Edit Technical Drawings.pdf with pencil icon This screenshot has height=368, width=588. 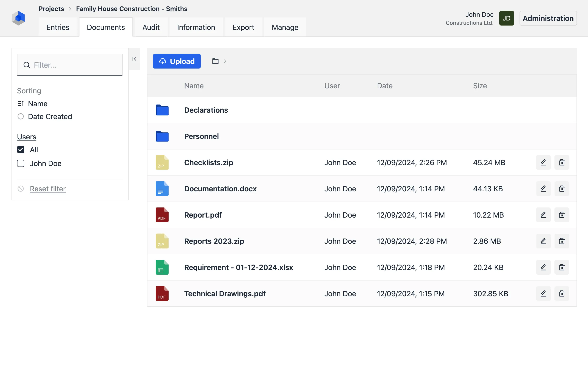(x=543, y=293)
